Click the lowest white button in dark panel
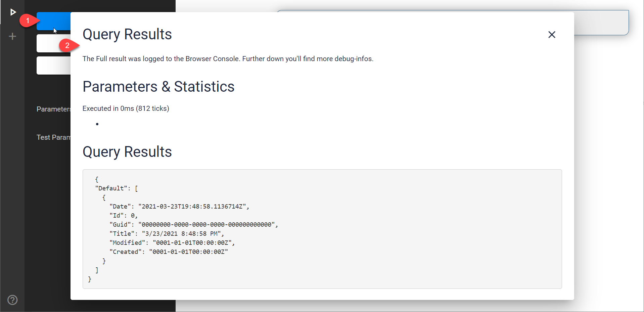The width and height of the screenshot is (644, 312). tap(54, 65)
